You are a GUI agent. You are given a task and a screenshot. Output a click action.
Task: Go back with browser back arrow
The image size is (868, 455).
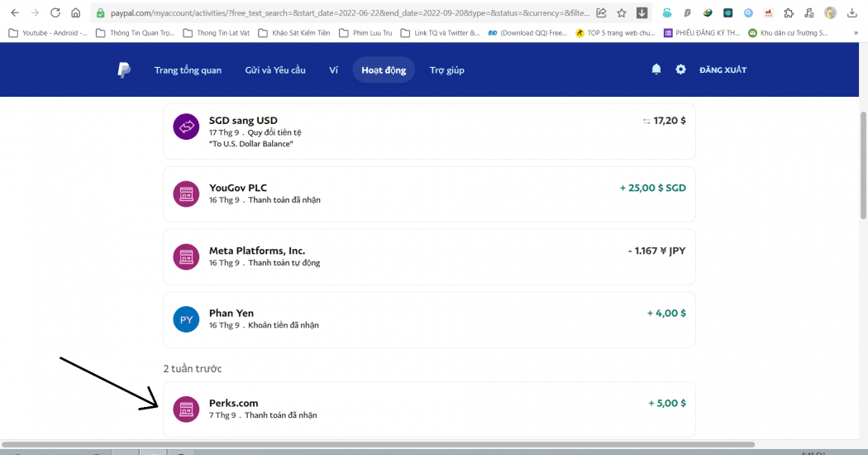tap(15, 12)
